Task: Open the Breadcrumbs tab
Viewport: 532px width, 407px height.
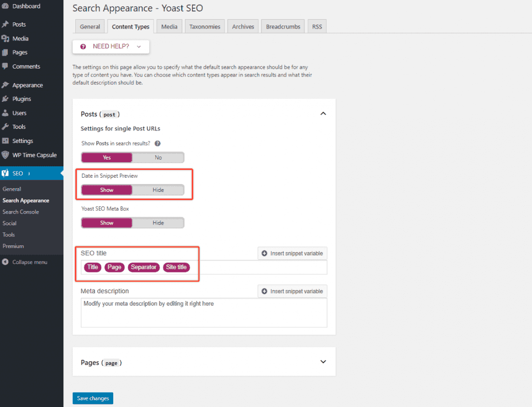Action: coord(283,27)
